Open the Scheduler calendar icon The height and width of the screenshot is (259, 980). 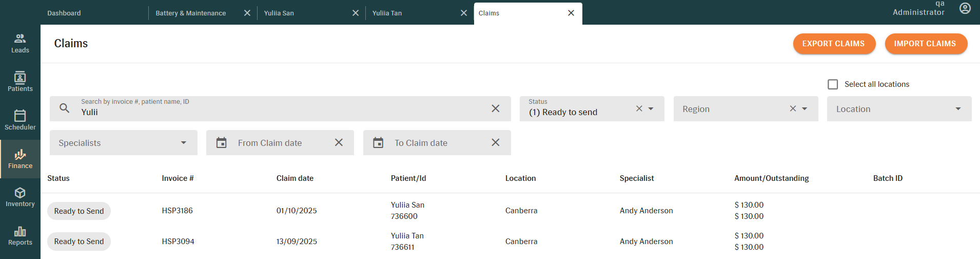[x=20, y=116]
